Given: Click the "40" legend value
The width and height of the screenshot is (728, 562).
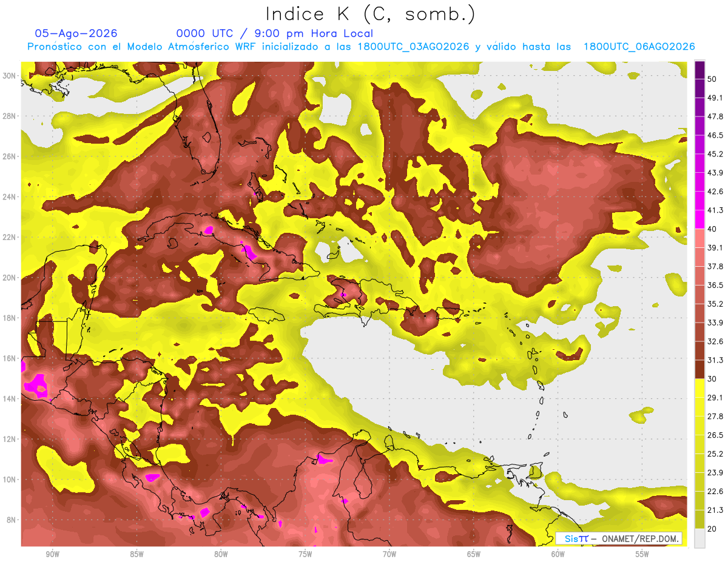Looking at the screenshot, I should coord(713,229).
